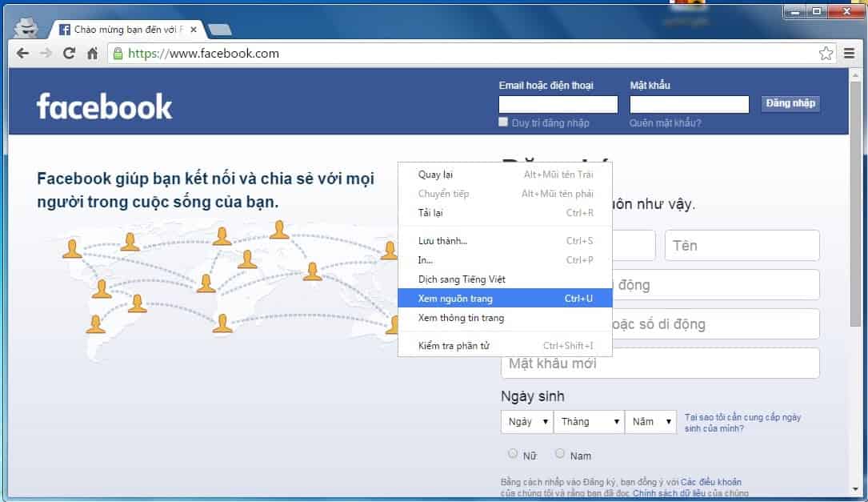Reload the page with the refresh icon
This screenshot has height=502, width=868.
click(x=69, y=53)
